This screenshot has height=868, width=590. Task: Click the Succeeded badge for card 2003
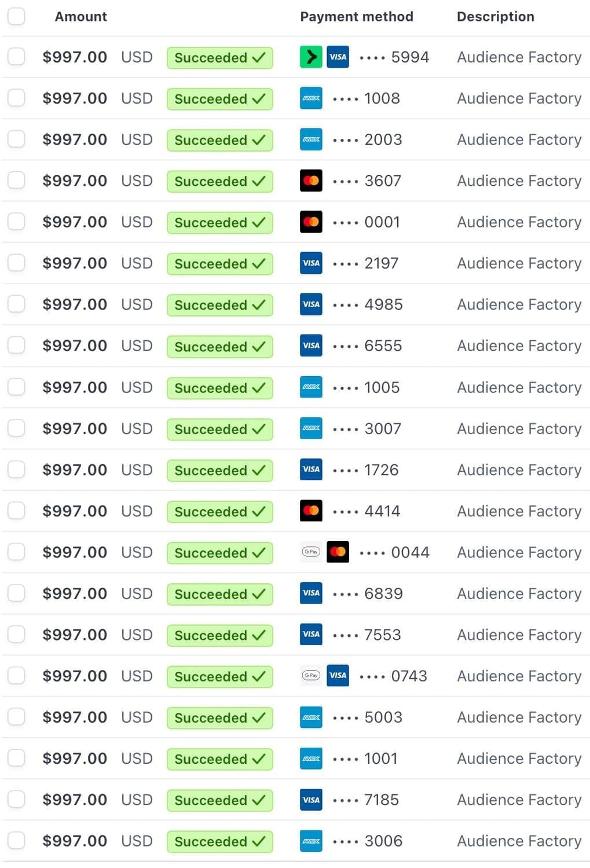[x=220, y=140]
